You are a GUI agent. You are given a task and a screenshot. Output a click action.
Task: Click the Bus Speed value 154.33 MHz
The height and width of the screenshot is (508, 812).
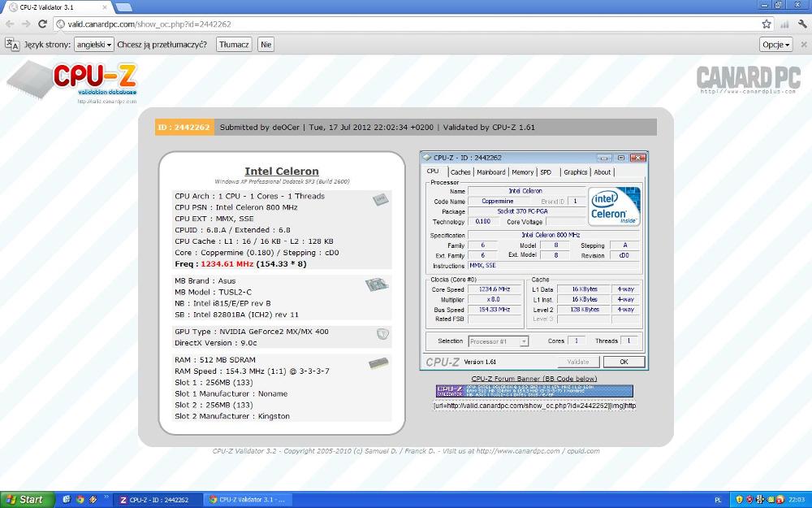click(494, 310)
